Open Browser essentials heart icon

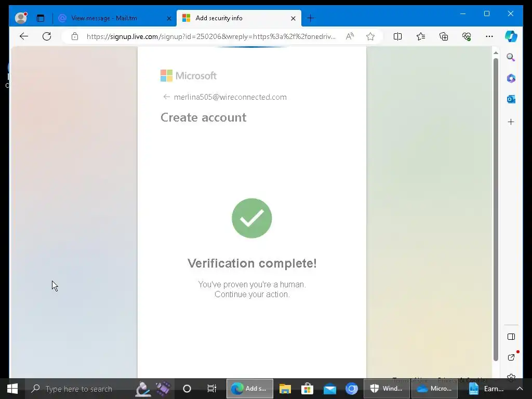click(x=467, y=36)
